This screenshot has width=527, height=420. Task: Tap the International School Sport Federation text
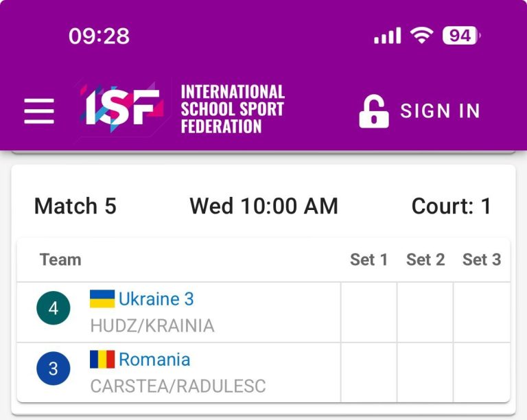tap(233, 109)
